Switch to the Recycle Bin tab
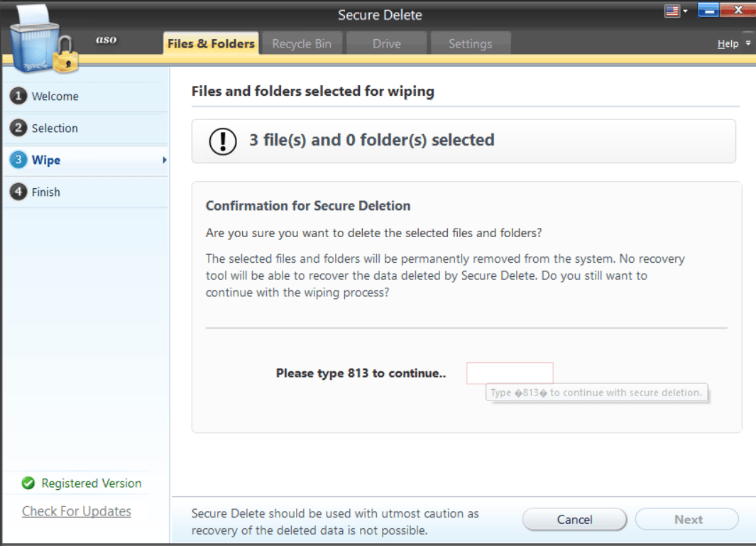The height and width of the screenshot is (546, 756). pyautogui.click(x=302, y=43)
